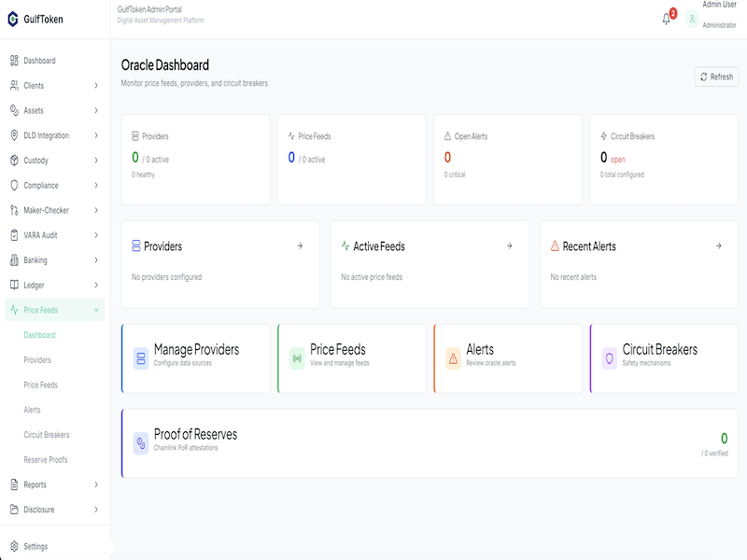Viewport: 747px width, 560px height.
Task: Open Reserve Proofs submenu item
Action: (x=46, y=459)
